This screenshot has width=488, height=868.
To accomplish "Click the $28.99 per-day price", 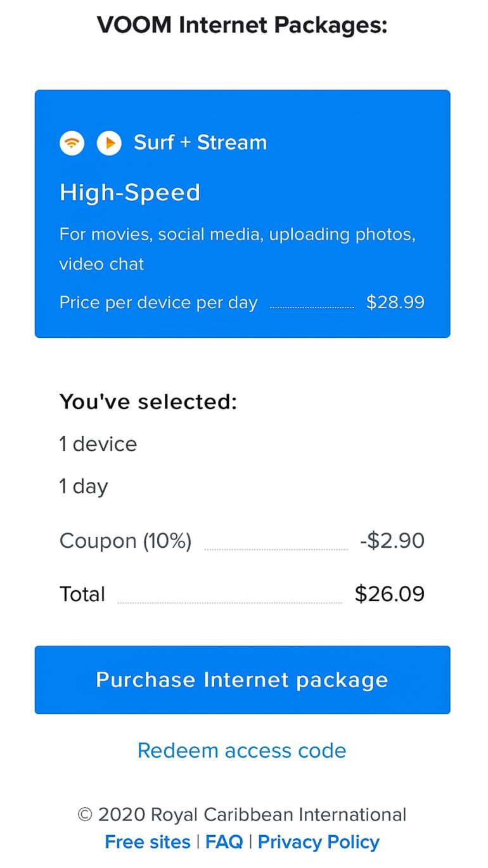I will 395,302.
